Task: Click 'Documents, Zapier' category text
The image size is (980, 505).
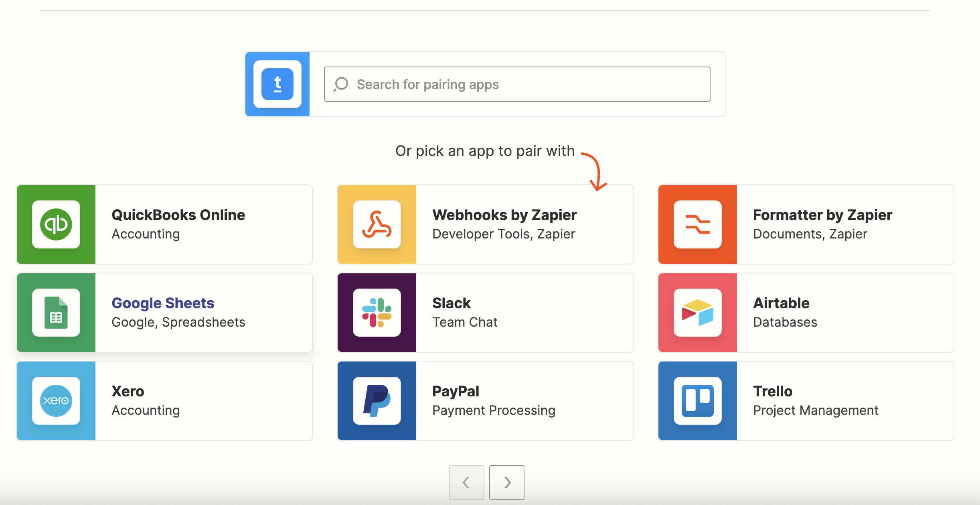Action: tap(810, 234)
